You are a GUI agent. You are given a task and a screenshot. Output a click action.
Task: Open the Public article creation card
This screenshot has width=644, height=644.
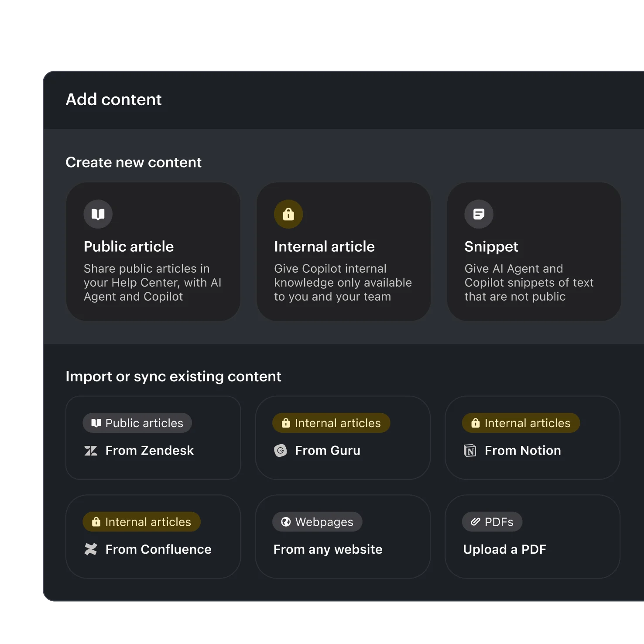153,251
